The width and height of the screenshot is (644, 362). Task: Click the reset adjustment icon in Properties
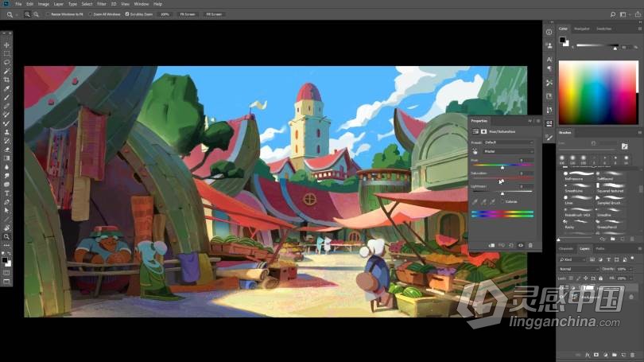pyautogui.click(x=511, y=245)
